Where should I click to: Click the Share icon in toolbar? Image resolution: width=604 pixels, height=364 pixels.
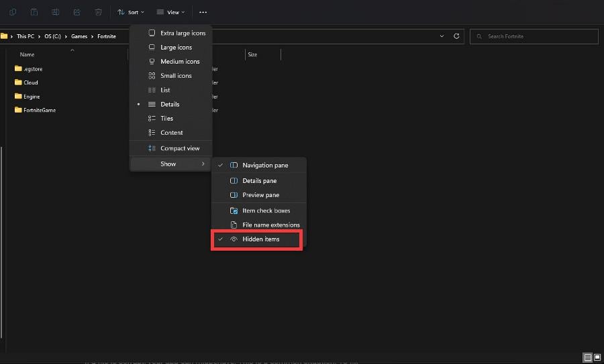[x=77, y=12]
